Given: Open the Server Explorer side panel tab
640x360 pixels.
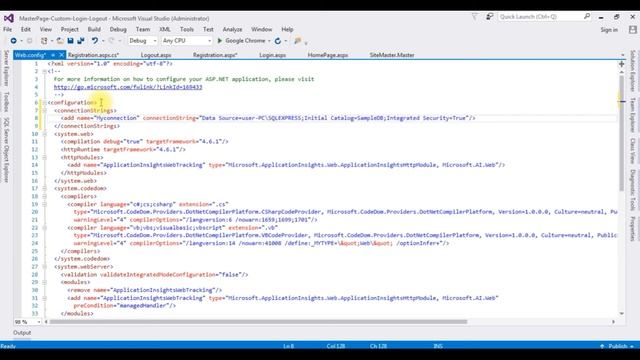Looking at the screenshot, I should point(6,67).
